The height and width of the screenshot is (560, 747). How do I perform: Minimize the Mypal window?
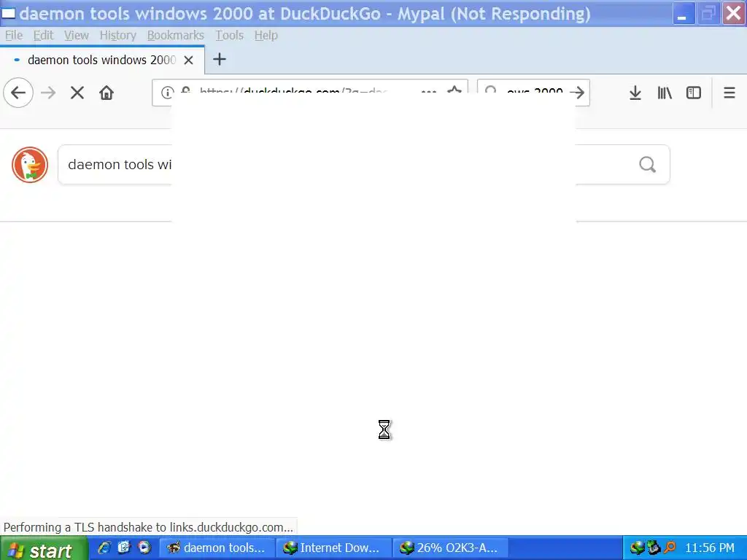coord(683,14)
